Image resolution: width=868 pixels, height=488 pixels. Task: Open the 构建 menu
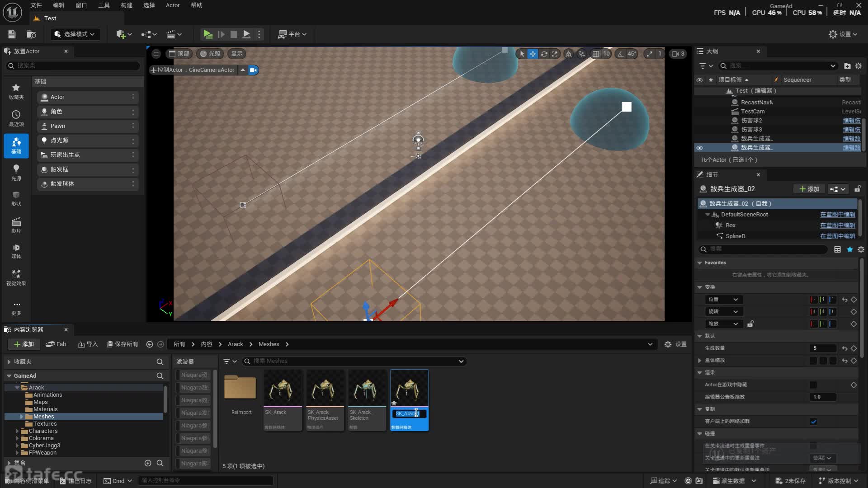coord(126,5)
